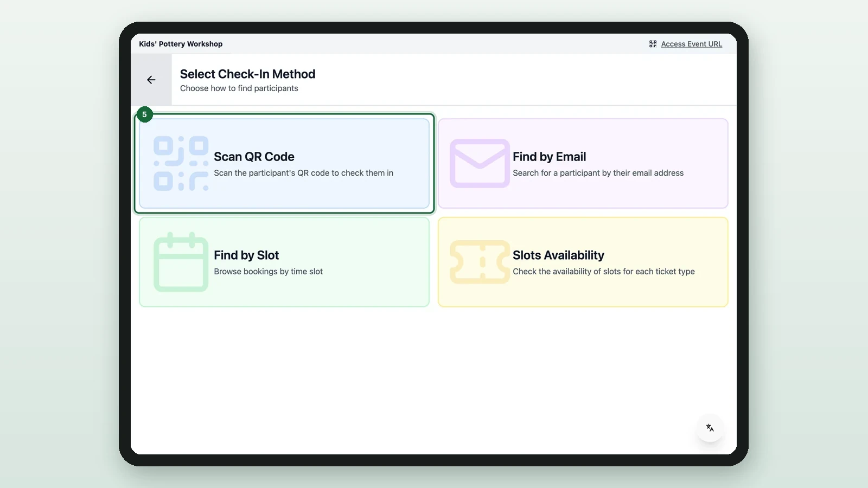
Task: Click the calendar icon on Find by Slot
Action: (181, 262)
